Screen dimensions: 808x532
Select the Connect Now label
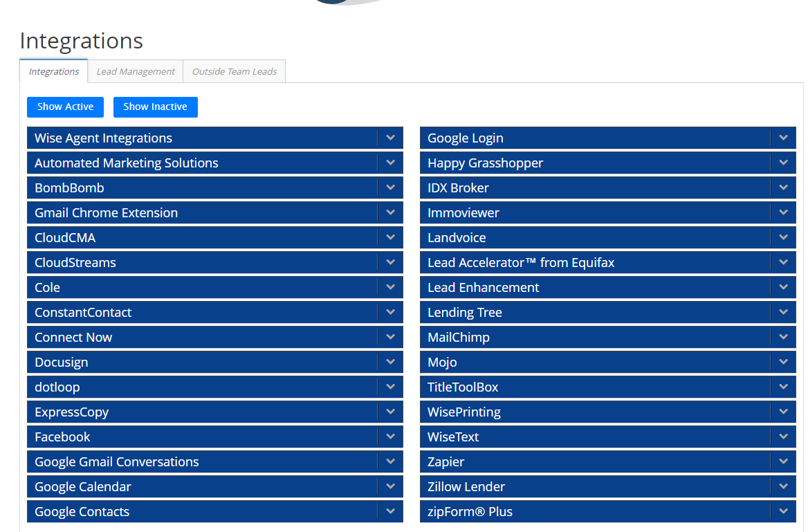(73, 337)
